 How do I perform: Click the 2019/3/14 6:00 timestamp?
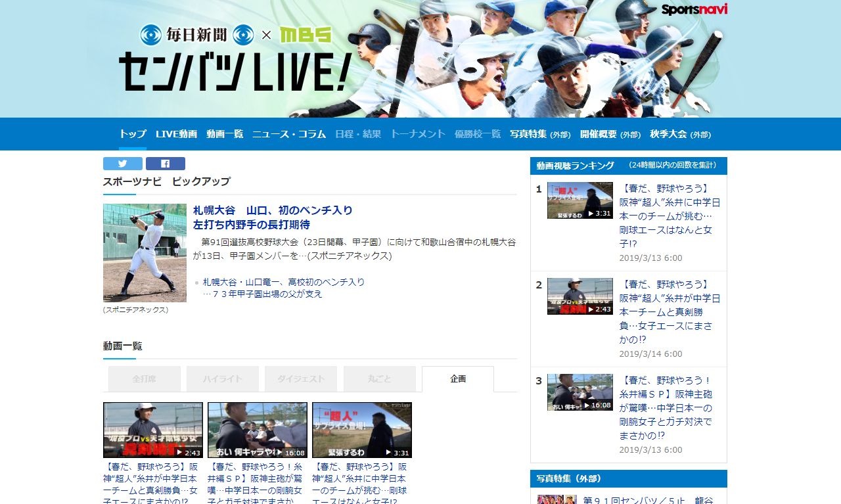pyautogui.click(x=650, y=354)
